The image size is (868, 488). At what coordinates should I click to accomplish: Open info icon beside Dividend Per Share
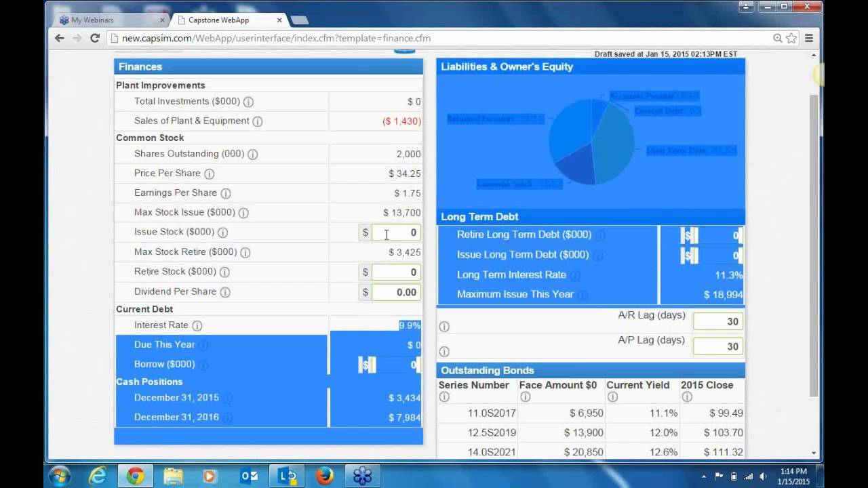tap(225, 292)
